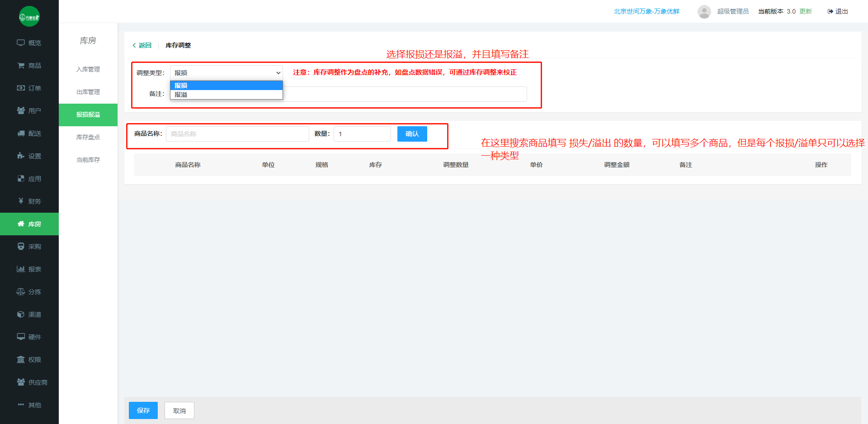The width and height of the screenshot is (868, 424).
Task: Click the 硬件 desktop icon
Action: (21, 337)
